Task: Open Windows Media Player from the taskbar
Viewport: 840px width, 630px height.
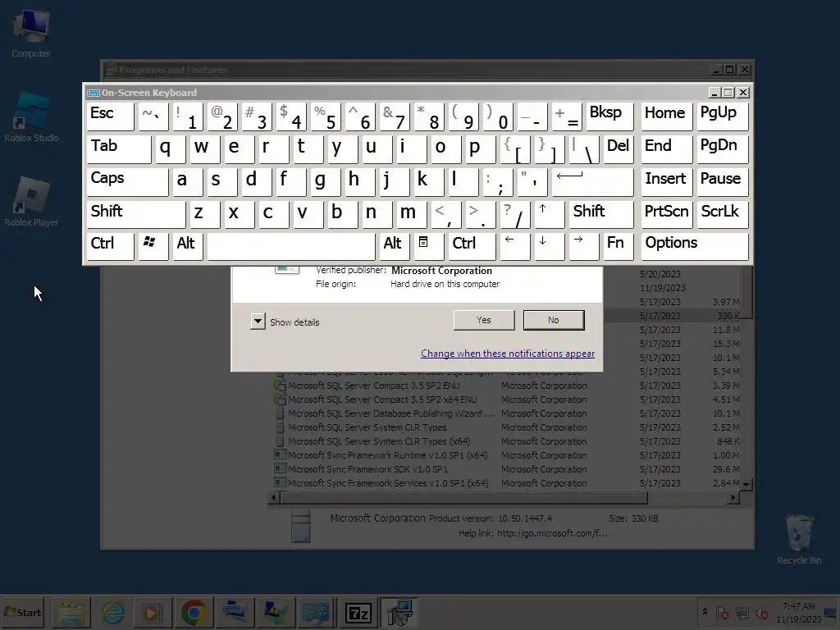Action: click(153, 612)
